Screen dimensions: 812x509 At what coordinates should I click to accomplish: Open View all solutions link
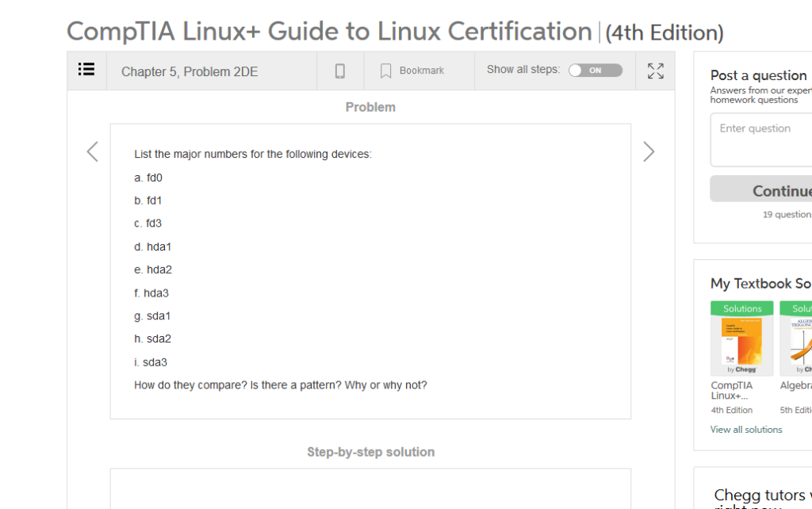(x=746, y=429)
